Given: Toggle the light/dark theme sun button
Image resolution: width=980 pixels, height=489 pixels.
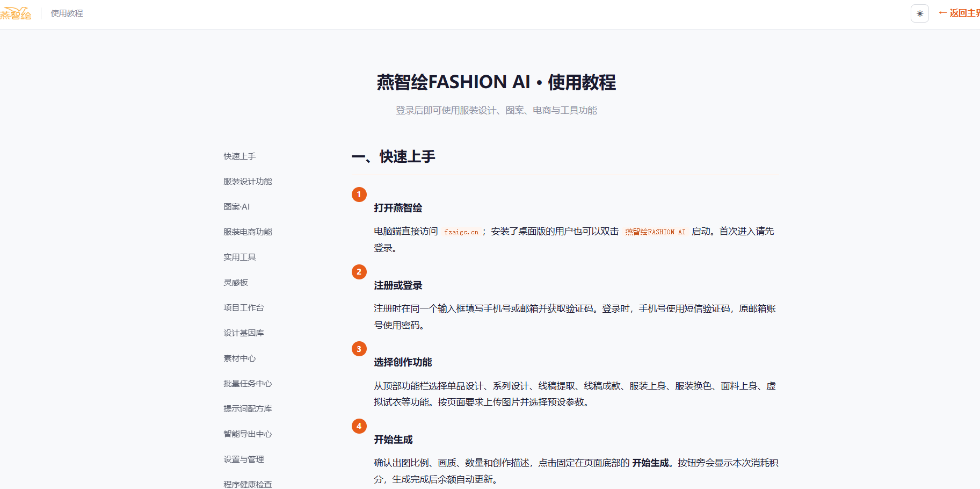Looking at the screenshot, I should pyautogui.click(x=920, y=13).
